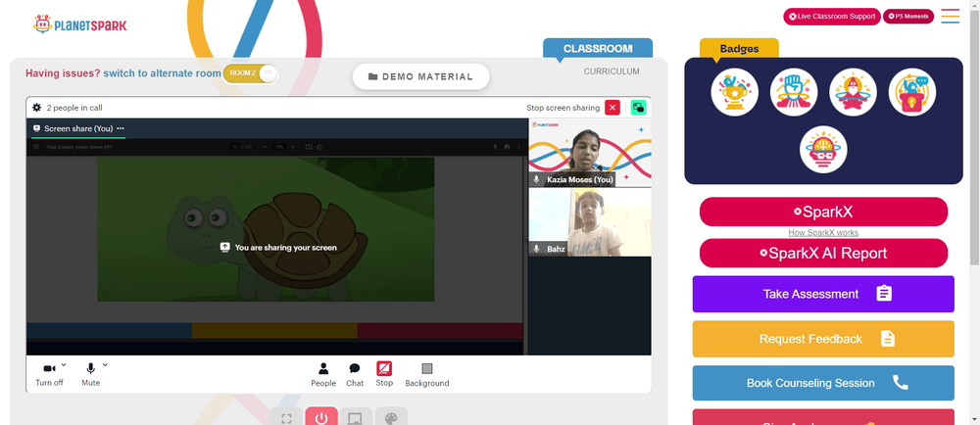
Task: Select the CURRICULUM tab
Action: [612, 71]
